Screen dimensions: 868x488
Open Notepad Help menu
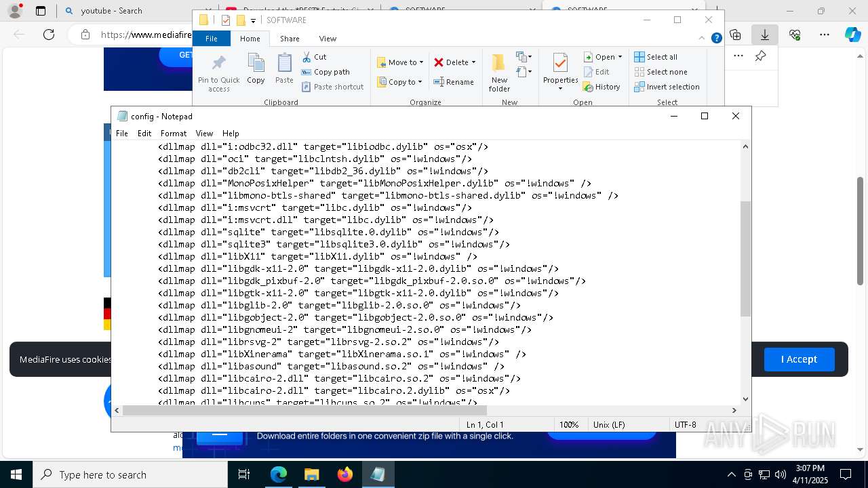pyautogui.click(x=231, y=134)
